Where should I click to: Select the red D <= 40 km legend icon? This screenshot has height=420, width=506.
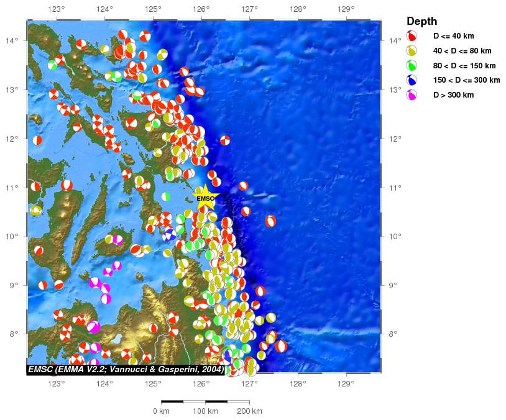coord(412,36)
